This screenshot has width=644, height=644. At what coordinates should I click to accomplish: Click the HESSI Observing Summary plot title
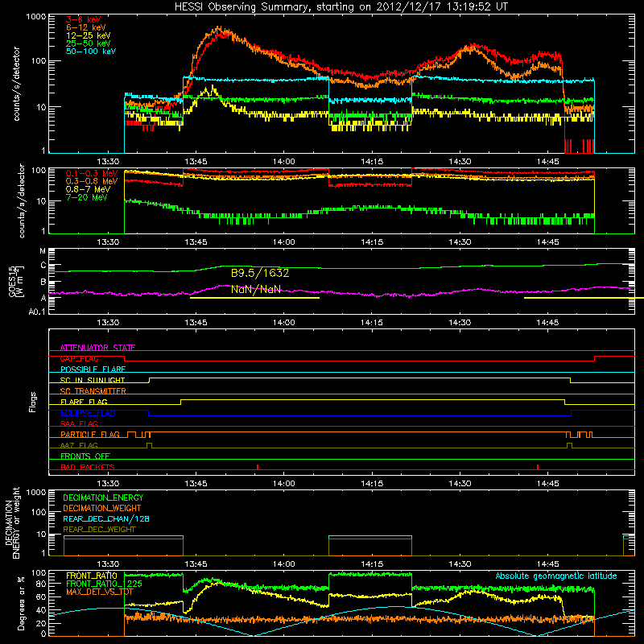341,7
